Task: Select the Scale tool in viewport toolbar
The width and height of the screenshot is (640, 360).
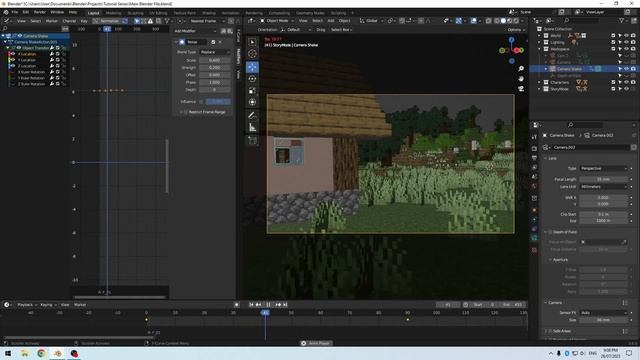Action: pyautogui.click(x=252, y=91)
